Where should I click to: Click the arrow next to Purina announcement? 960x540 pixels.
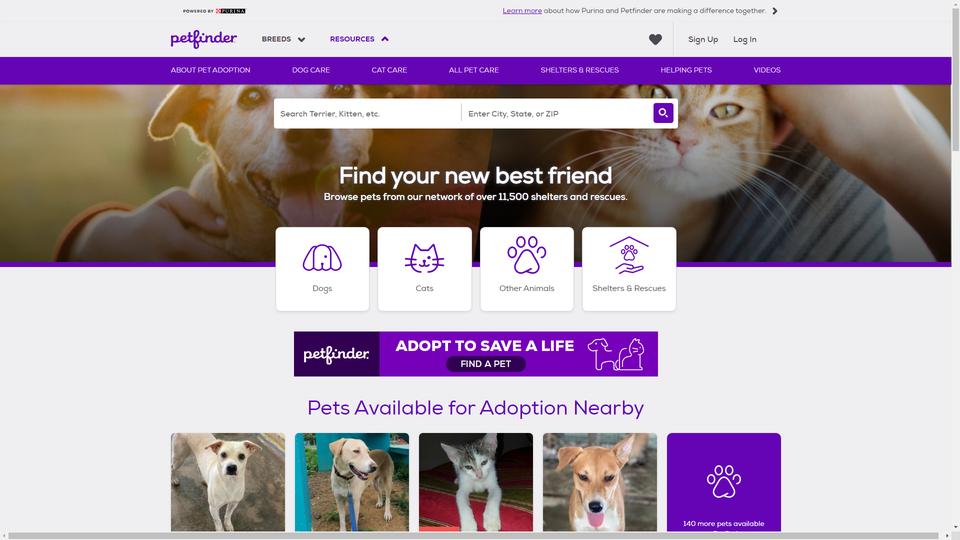(x=774, y=11)
